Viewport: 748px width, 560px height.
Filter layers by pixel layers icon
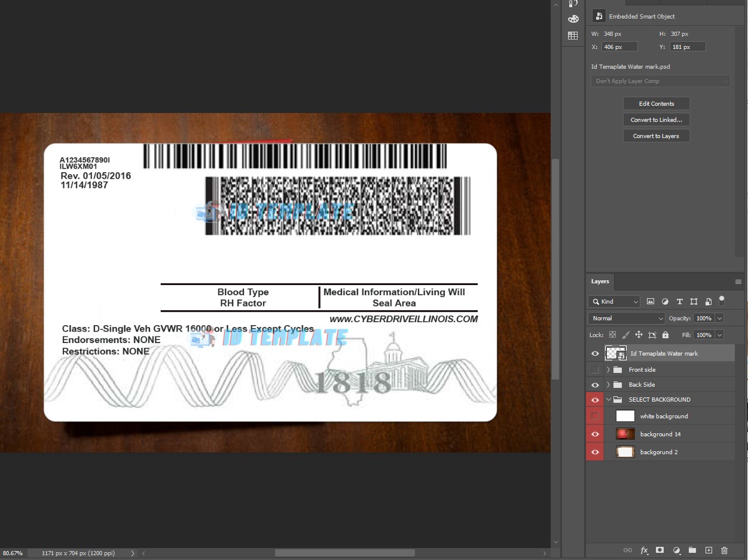click(x=651, y=302)
